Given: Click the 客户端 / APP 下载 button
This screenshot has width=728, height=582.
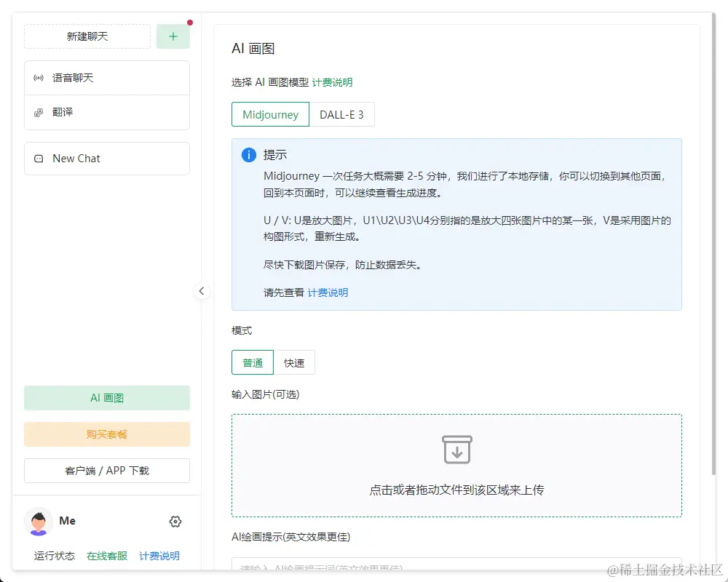Looking at the screenshot, I should 107,471.
